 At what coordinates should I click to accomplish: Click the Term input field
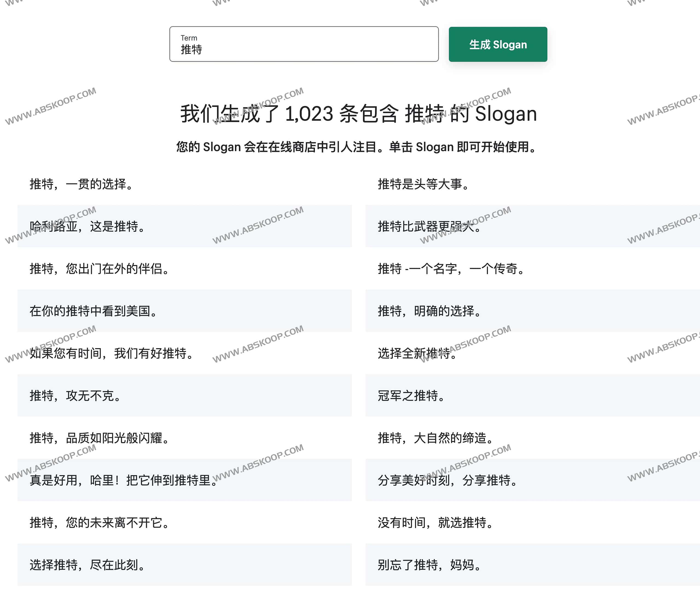[304, 45]
